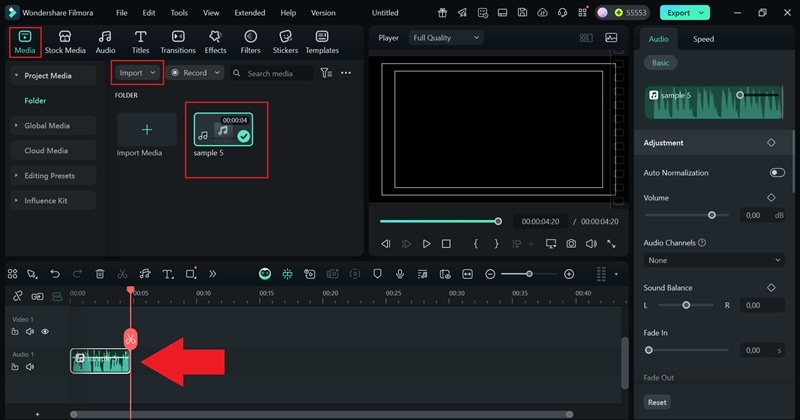Viewport: 800px width, 420px height.
Task: Zoom in timeline with plus icon
Action: coord(569,274)
